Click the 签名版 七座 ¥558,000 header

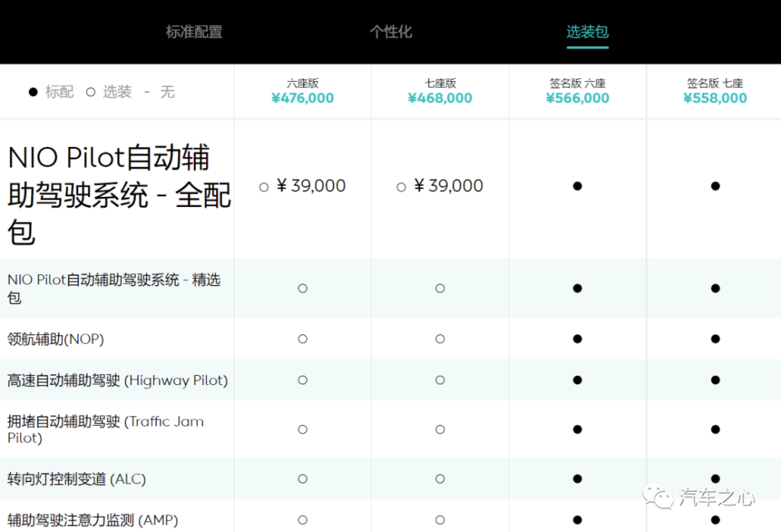(x=715, y=91)
